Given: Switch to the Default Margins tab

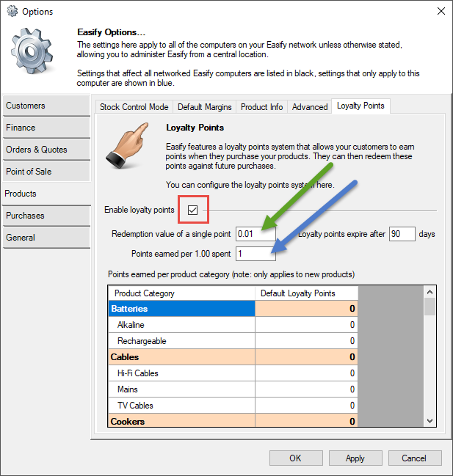Looking at the screenshot, I should tap(204, 107).
